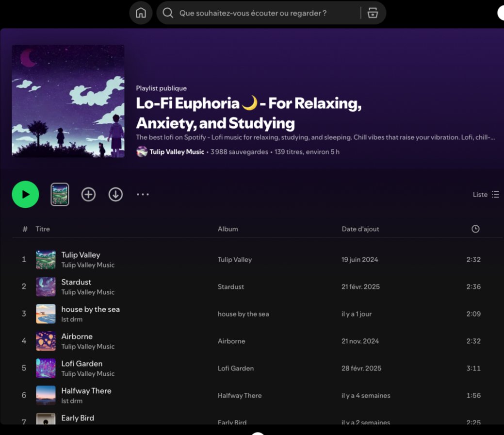Open Tulip Valley Music artist under Airborne
The width and height of the screenshot is (504, 435).
(x=88, y=347)
